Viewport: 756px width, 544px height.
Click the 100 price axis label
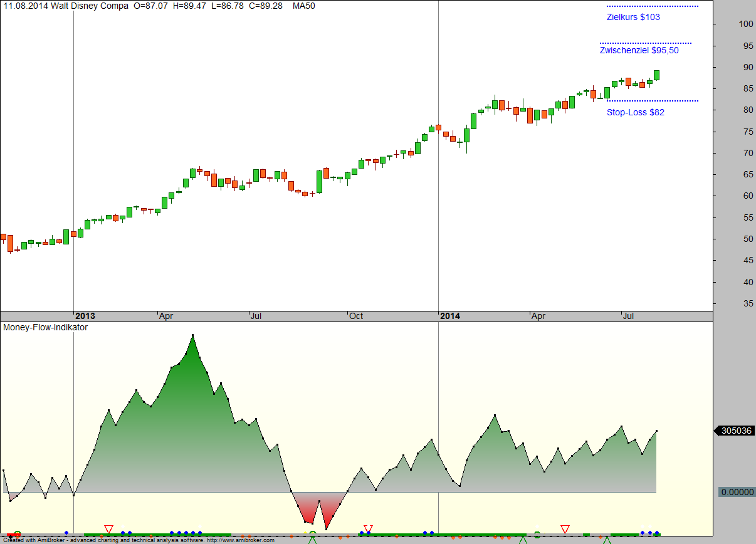746,24
